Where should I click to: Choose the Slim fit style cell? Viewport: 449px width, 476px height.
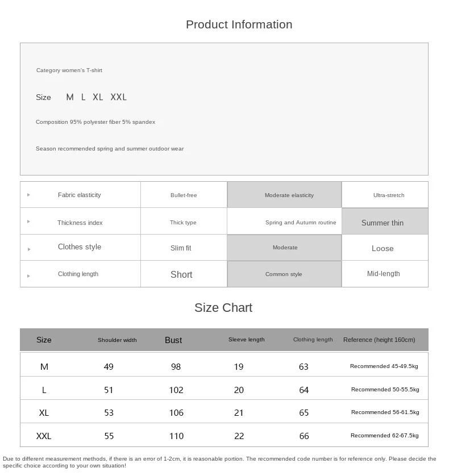click(181, 248)
